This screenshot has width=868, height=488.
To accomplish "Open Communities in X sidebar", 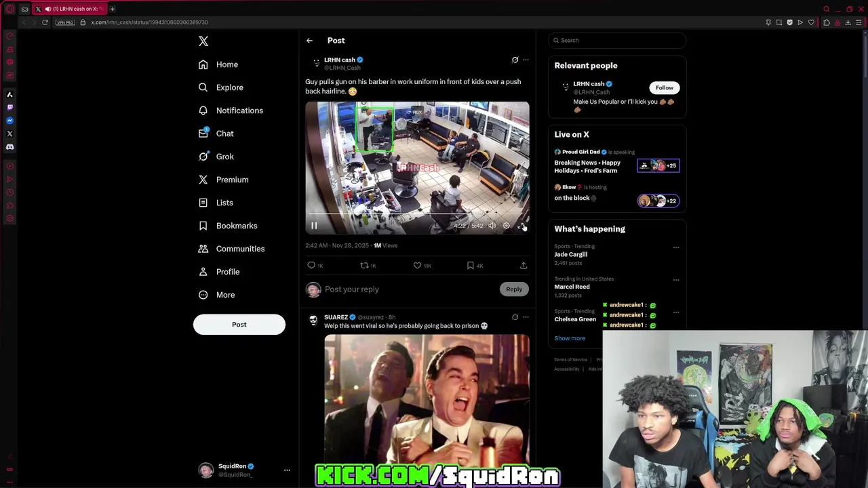I will 231,249.
